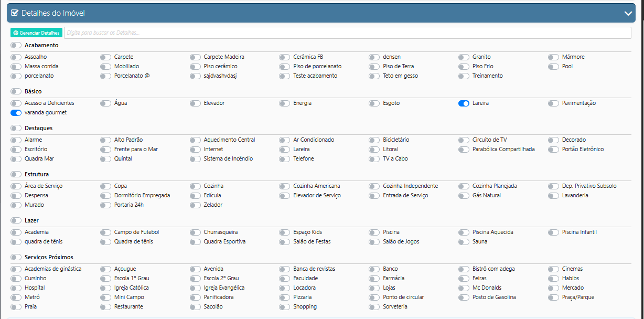
Task: Focus the details search input field
Action: 346,33
